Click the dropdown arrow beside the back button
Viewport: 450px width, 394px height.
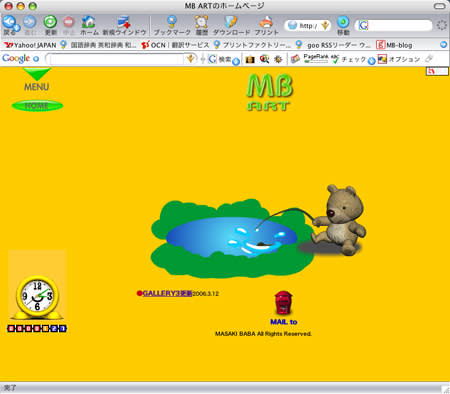click(17, 28)
